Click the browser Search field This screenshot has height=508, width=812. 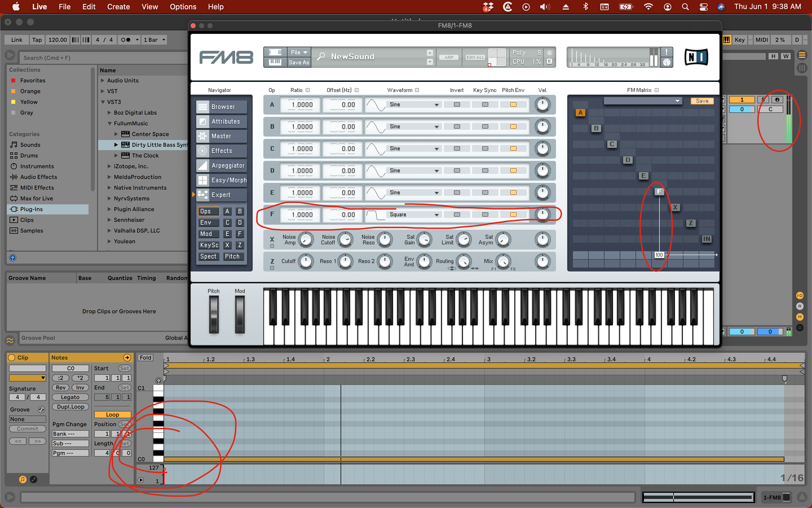(104, 58)
